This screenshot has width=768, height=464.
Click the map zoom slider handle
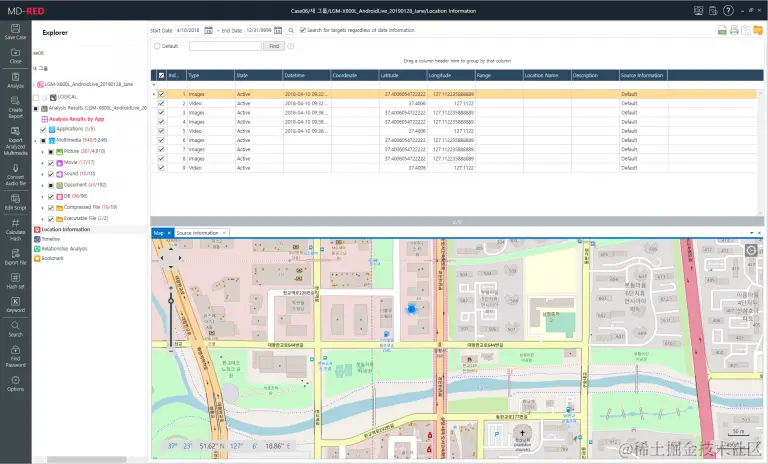[x=171, y=300]
